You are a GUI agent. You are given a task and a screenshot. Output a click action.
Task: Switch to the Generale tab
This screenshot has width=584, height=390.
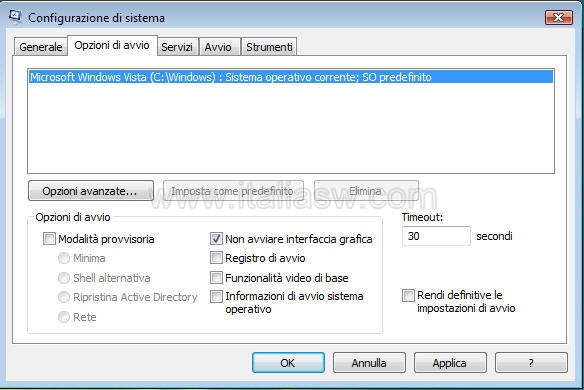tap(41, 47)
